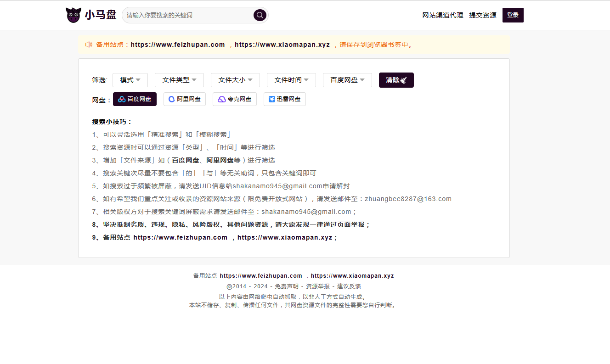Open 提交资源 in header
The width and height of the screenshot is (610, 364).
483,15
